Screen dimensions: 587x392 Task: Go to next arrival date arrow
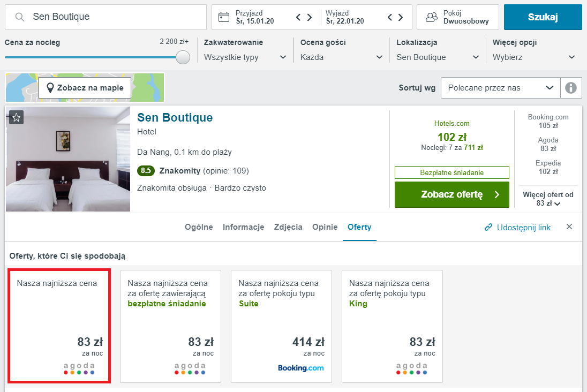pyautogui.click(x=310, y=17)
